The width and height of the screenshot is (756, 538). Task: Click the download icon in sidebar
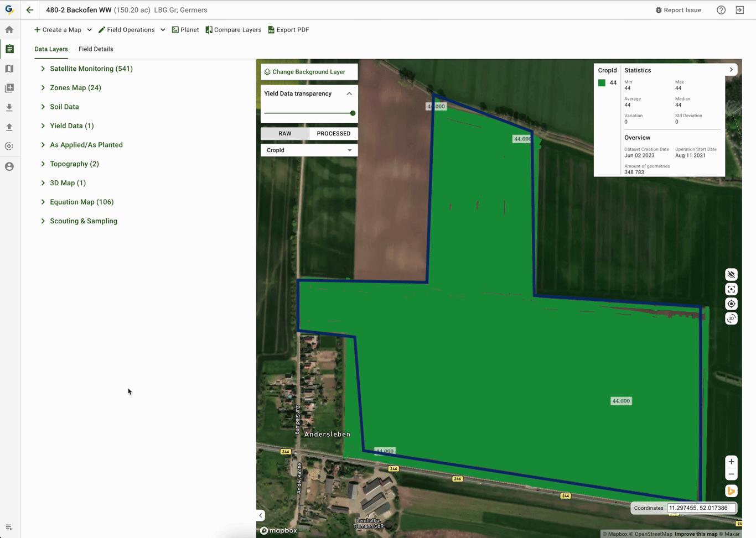pyautogui.click(x=9, y=108)
